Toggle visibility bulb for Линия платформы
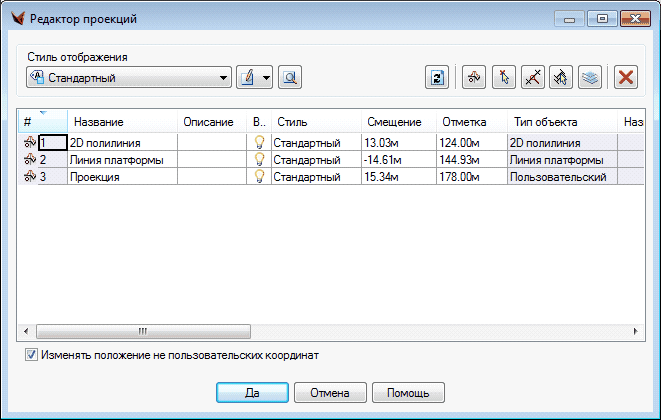661x420 pixels. click(x=259, y=160)
